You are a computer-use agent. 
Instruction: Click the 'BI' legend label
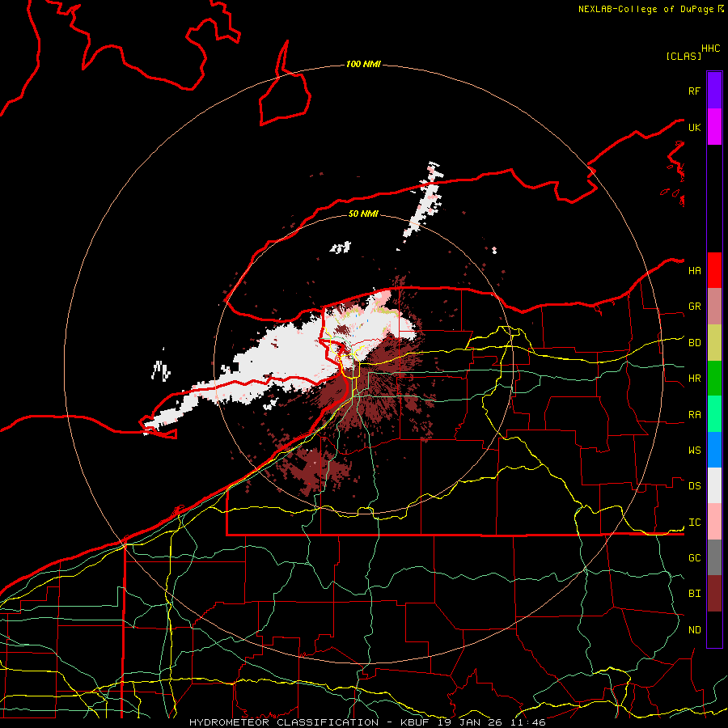694,594
